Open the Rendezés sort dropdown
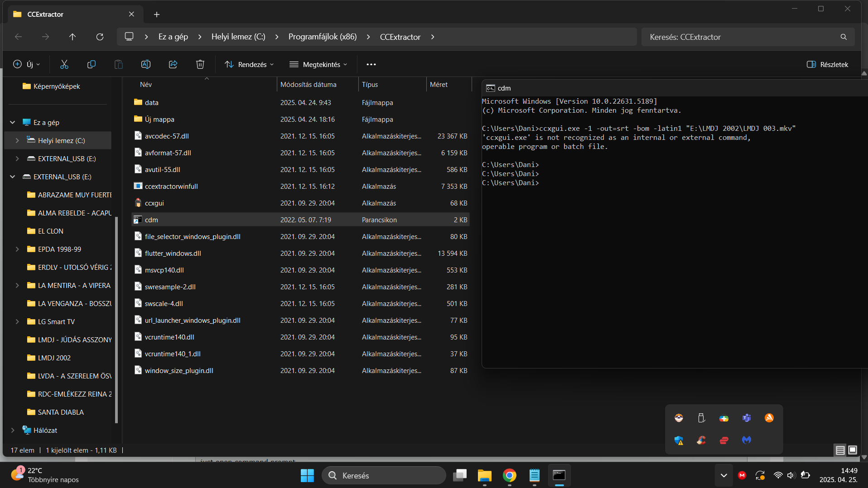868x488 pixels. [250, 64]
